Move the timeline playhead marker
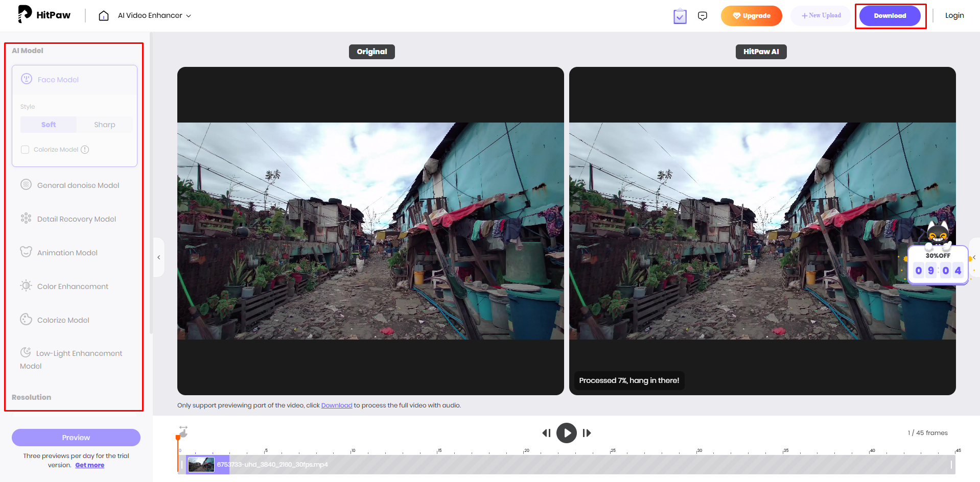This screenshot has height=482, width=980. pyautogui.click(x=177, y=437)
